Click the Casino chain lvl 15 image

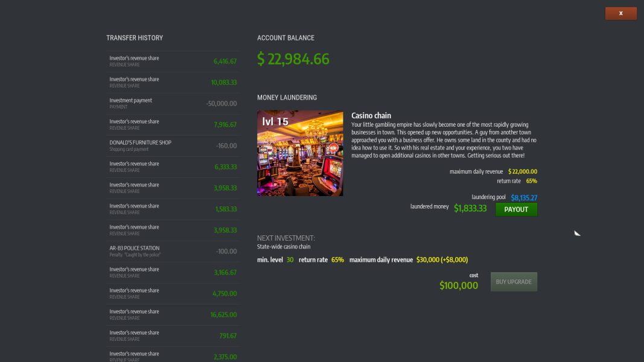pos(300,153)
